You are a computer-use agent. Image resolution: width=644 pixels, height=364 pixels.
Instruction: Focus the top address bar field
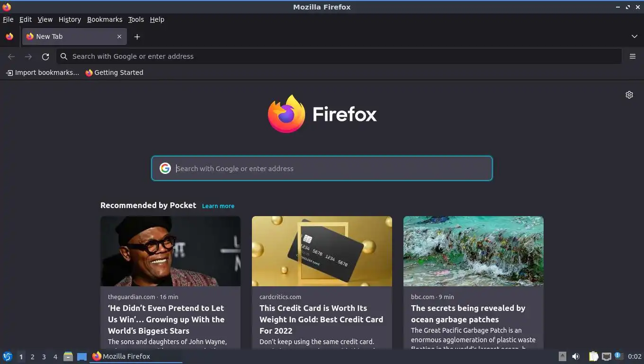point(339,56)
